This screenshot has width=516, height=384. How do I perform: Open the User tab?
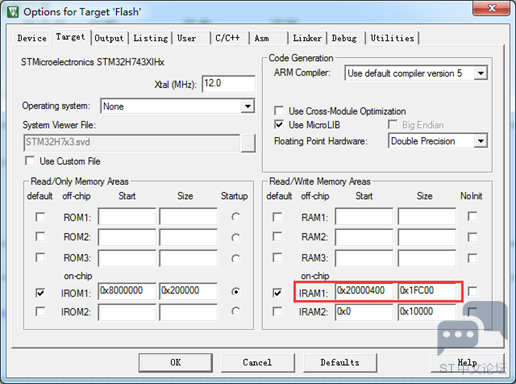187,38
